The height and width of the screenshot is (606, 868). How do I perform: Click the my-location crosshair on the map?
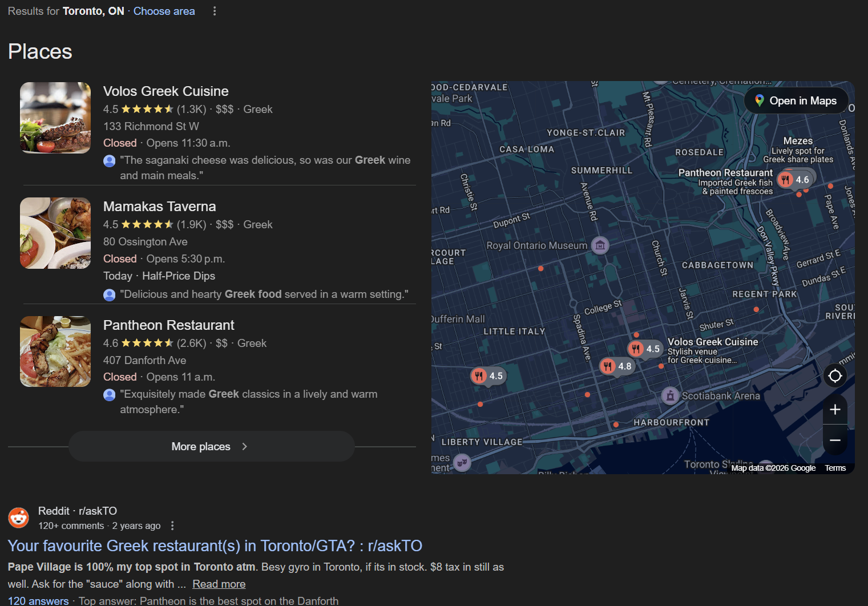point(835,376)
